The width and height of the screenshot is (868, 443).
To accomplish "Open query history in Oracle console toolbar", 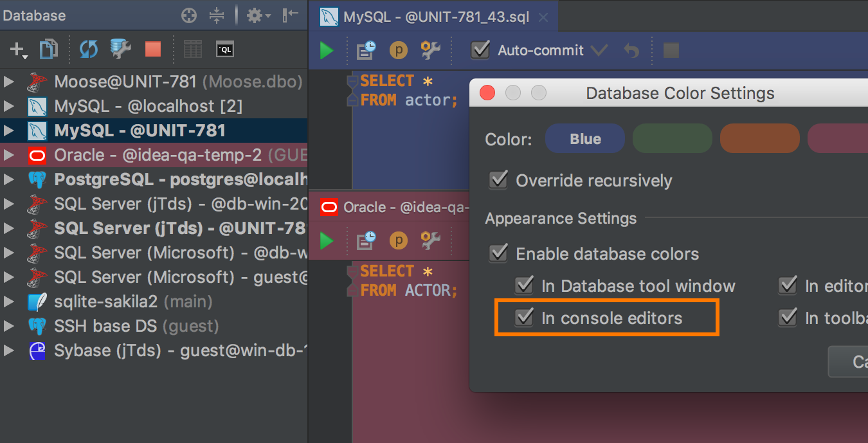I will pyautogui.click(x=366, y=240).
